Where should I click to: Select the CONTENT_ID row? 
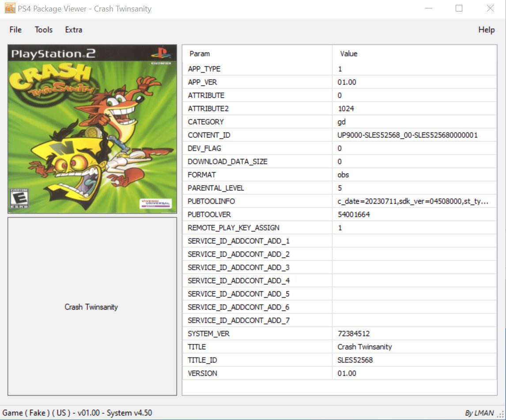click(x=209, y=135)
